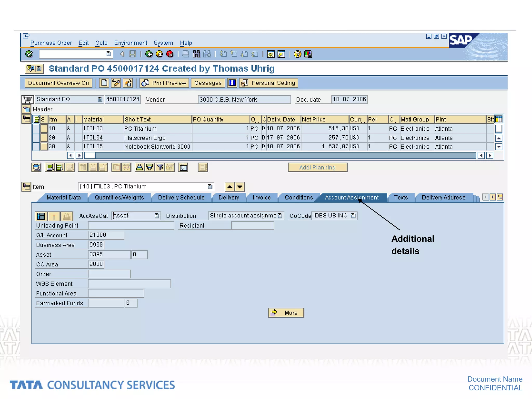The height and width of the screenshot is (399, 532).
Task: Click the green Back arrow icon
Action: (x=149, y=54)
